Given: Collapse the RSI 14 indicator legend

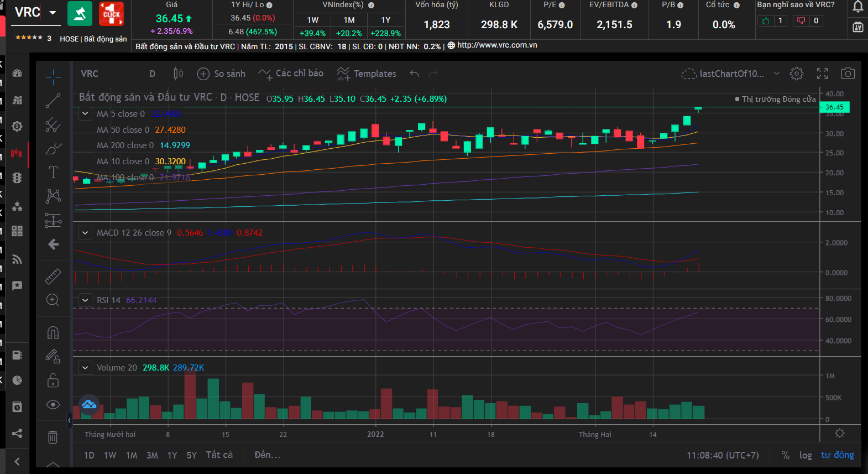Looking at the screenshot, I should click(x=85, y=300).
